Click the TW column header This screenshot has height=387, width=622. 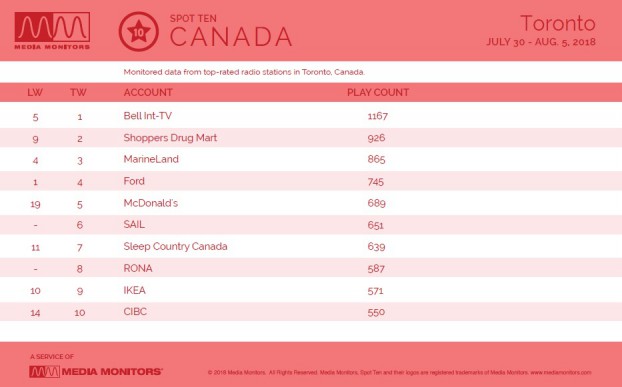(78, 92)
